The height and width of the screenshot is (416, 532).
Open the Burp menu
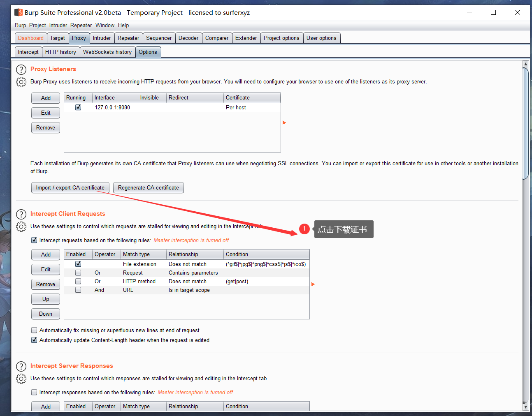click(21, 25)
